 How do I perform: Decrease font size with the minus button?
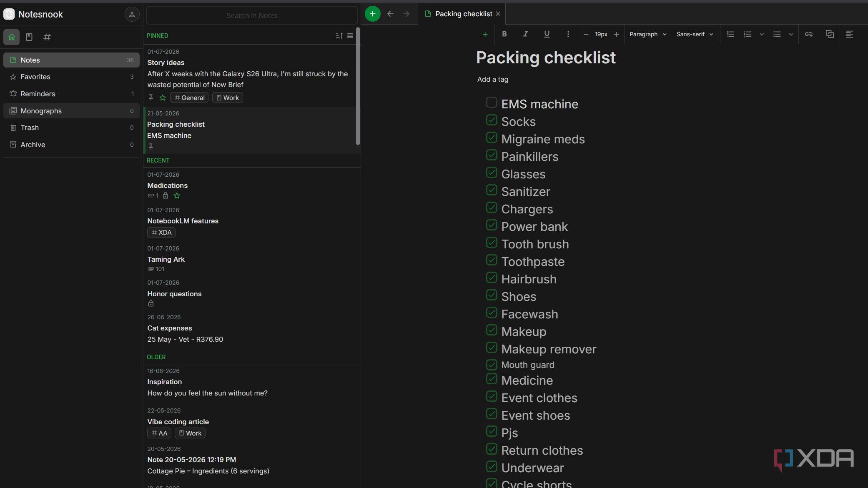[586, 34]
